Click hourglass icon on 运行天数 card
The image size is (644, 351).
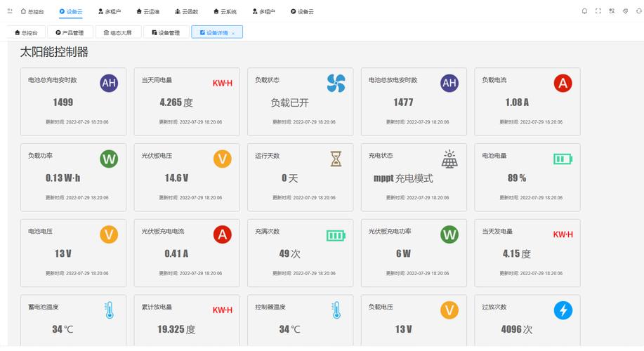click(336, 159)
